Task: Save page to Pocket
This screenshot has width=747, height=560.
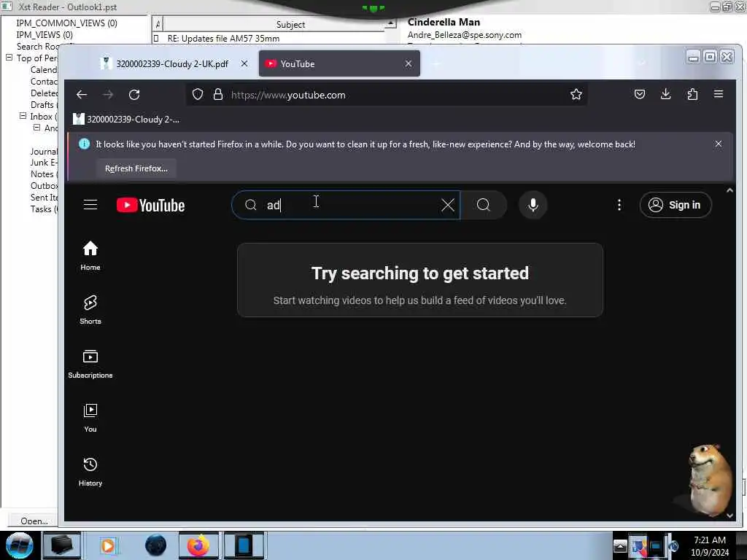Action: click(639, 94)
